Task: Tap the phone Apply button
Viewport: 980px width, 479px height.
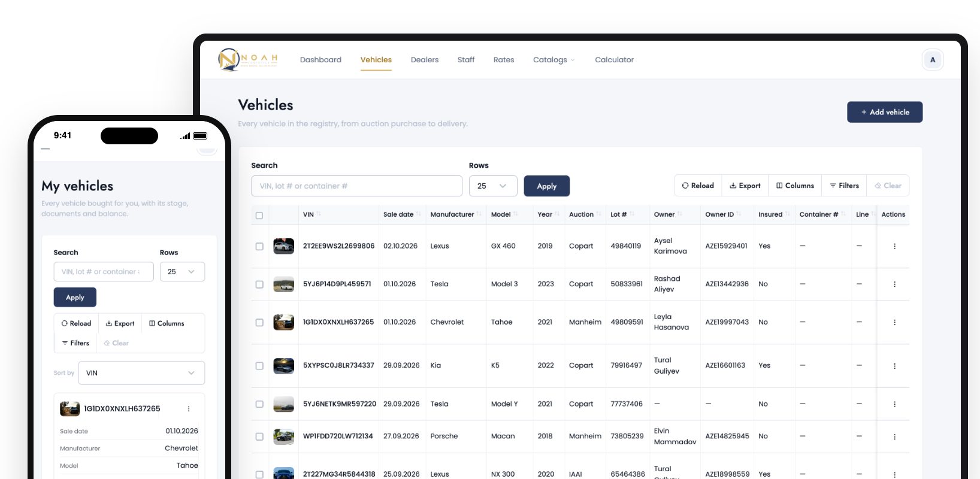Action: pyautogui.click(x=75, y=298)
